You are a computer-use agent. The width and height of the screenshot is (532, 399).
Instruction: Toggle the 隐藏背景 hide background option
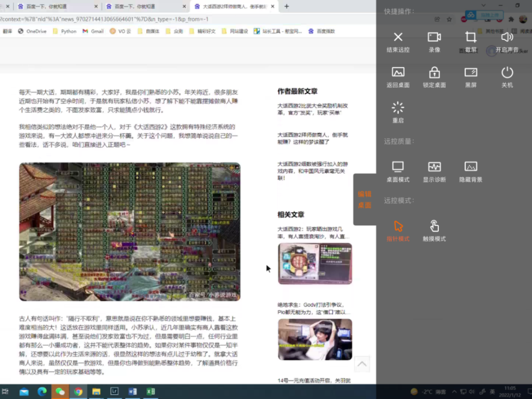coord(471,172)
